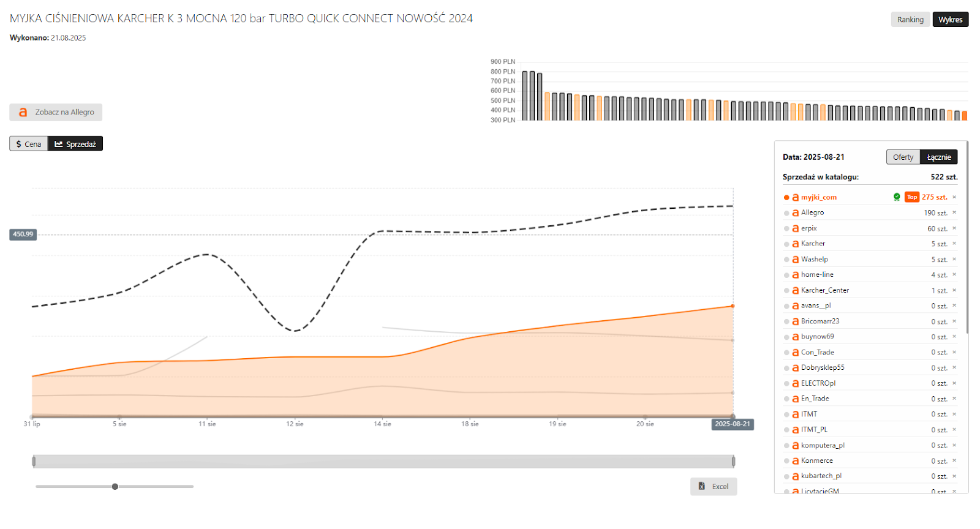The width and height of the screenshot is (980, 529).
Task: Toggle Bricomarr23 series dot
Action: pyautogui.click(x=786, y=322)
